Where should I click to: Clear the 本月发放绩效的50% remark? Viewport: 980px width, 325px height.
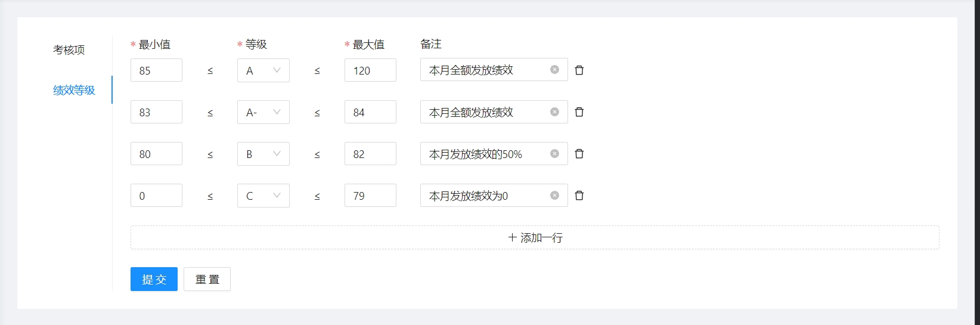click(x=554, y=154)
